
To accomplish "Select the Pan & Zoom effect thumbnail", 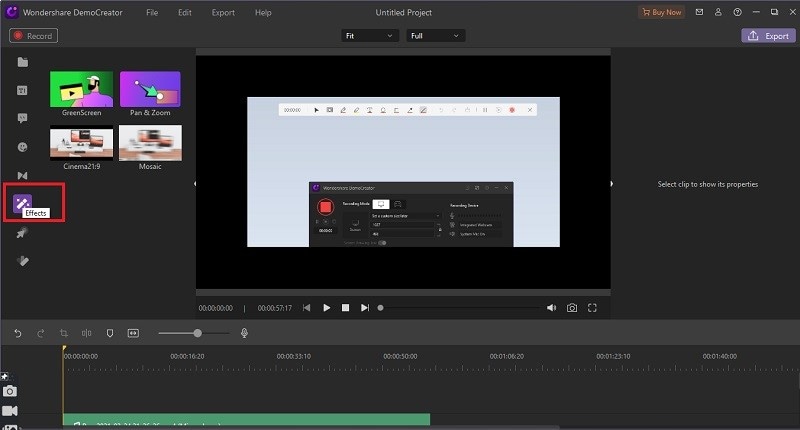I will (150, 89).
